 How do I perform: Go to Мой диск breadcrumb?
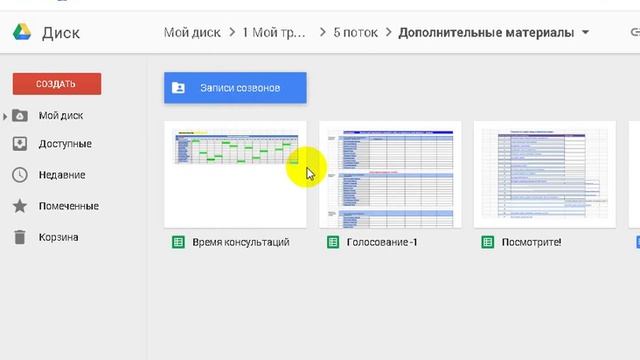(x=192, y=32)
